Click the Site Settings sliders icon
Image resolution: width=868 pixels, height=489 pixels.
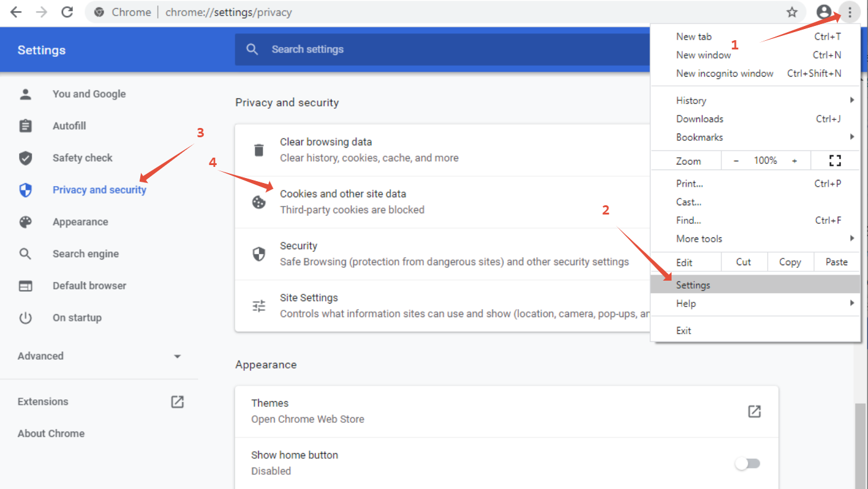(x=259, y=305)
